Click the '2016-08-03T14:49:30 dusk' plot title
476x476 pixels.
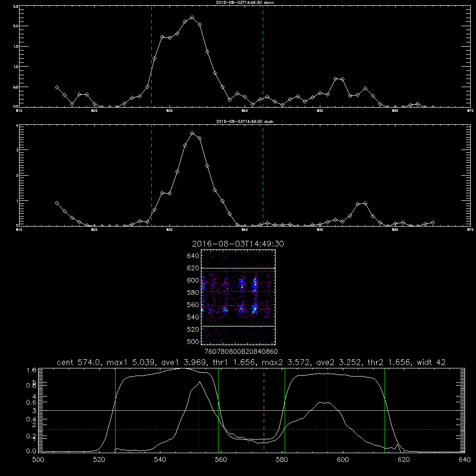tap(245, 121)
